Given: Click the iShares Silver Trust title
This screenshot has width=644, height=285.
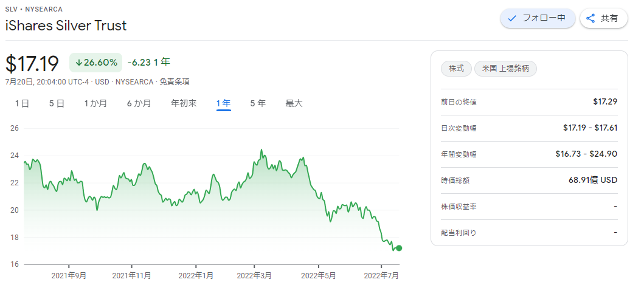Looking at the screenshot, I should click(x=66, y=26).
